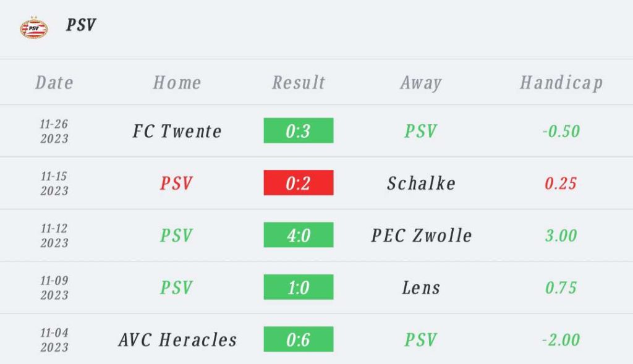This screenshot has width=633, height=364.
Task: Select PEC Zwolle team name
Action: click(422, 235)
